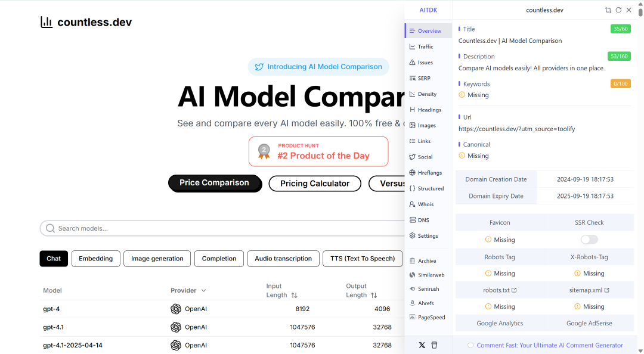Click the OpenAI logo in gpt-4 row

click(x=176, y=309)
